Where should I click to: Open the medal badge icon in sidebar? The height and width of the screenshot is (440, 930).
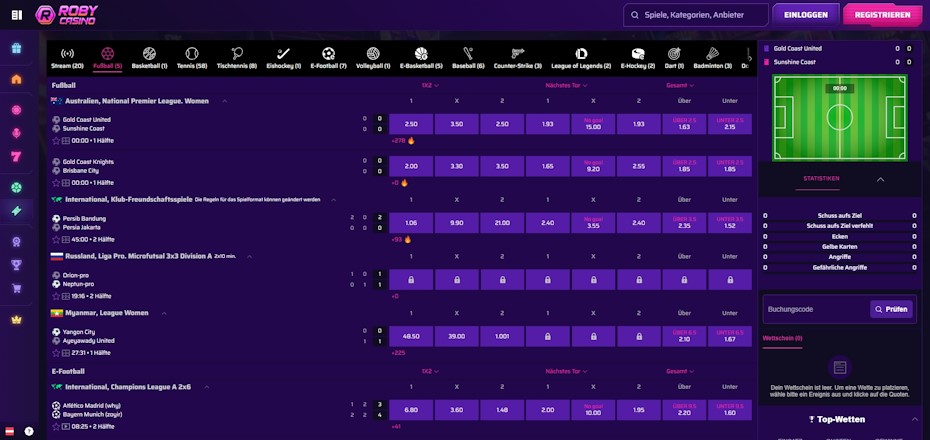(x=17, y=241)
